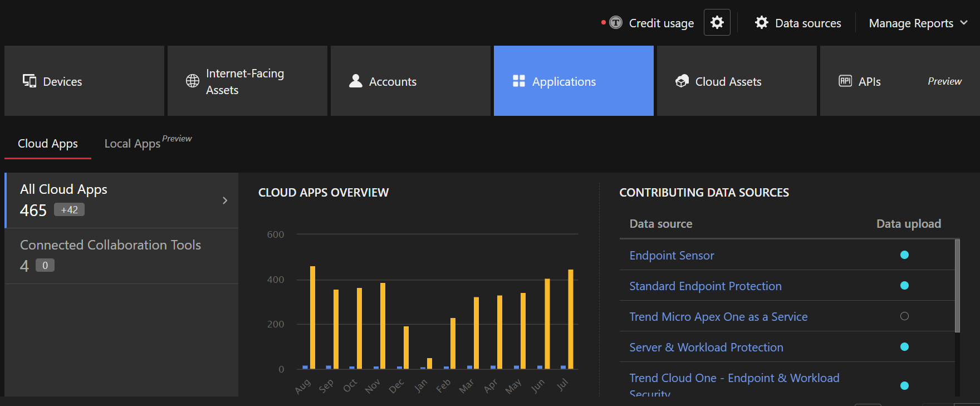Open the Trend Micro Apex One as a Service link

(718, 317)
